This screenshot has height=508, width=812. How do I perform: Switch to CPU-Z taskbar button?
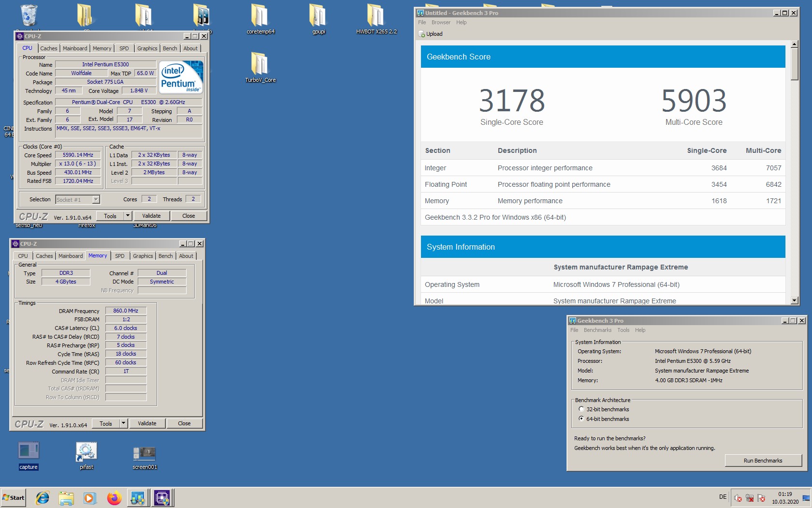(162, 498)
